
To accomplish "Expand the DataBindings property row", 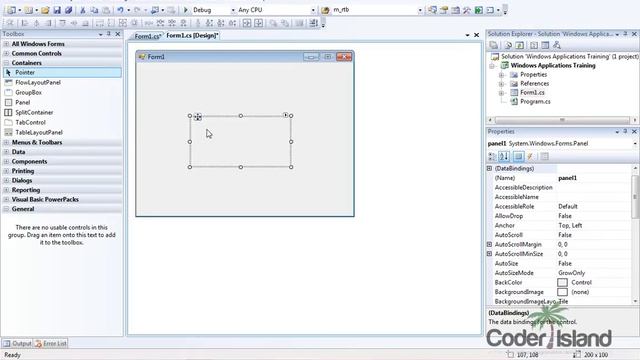I will (489, 168).
